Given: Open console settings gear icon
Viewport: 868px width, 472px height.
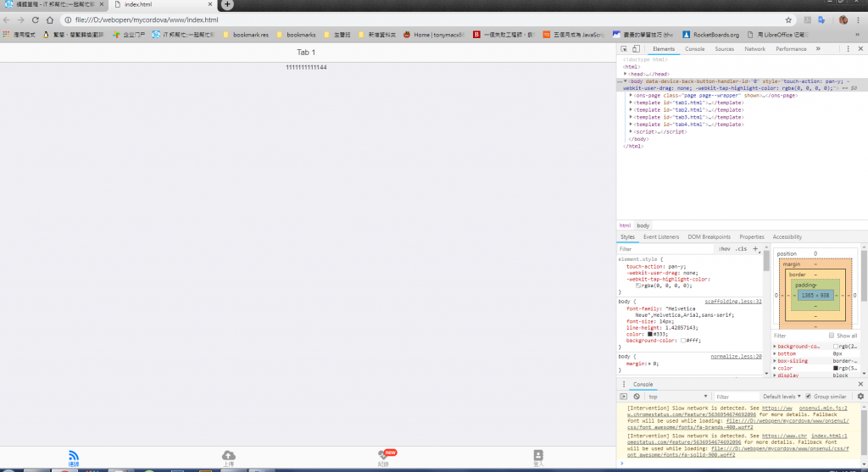Looking at the screenshot, I should click(x=860, y=397).
